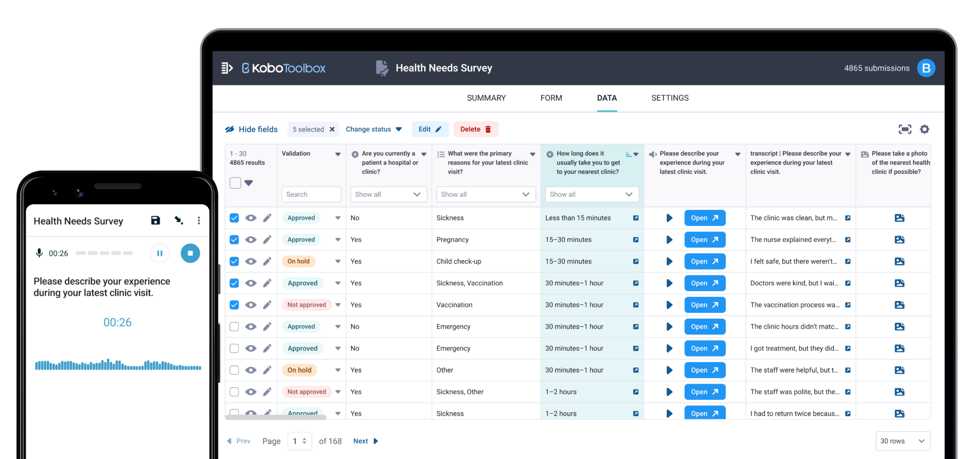Switch to the FORM tab
The height and width of the screenshot is (459, 980).
[551, 98]
